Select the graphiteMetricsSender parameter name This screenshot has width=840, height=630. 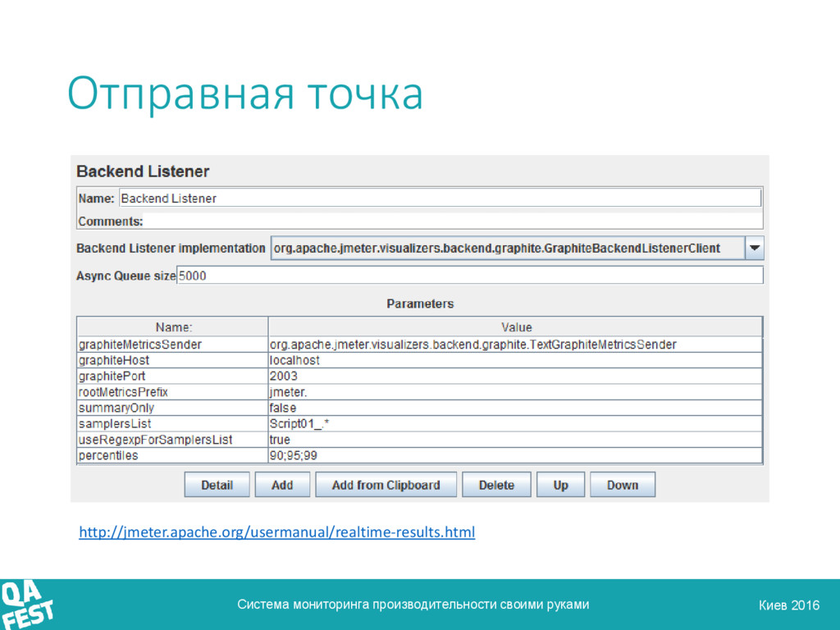(172, 345)
